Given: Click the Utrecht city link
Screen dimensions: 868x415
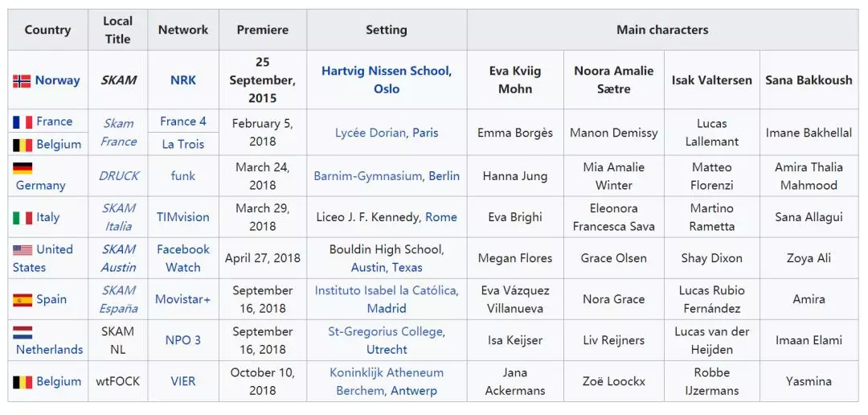Looking at the screenshot, I should tap(387, 350).
